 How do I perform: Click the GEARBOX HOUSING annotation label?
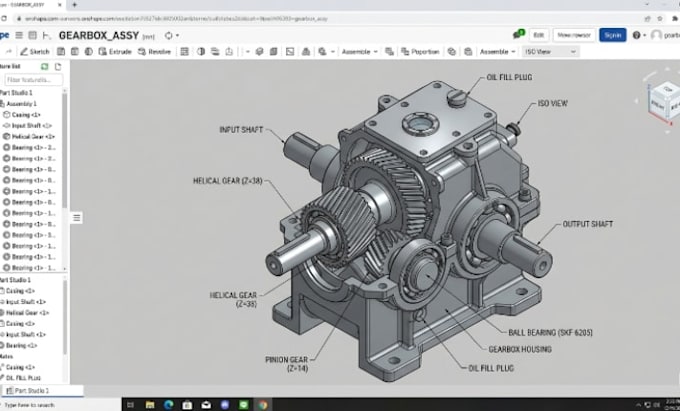click(x=520, y=349)
